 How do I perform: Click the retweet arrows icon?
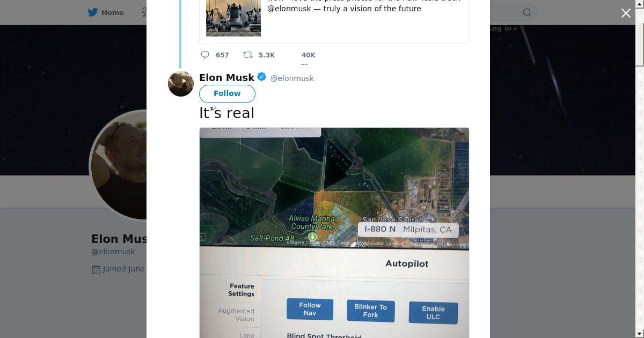coord(248,55)
